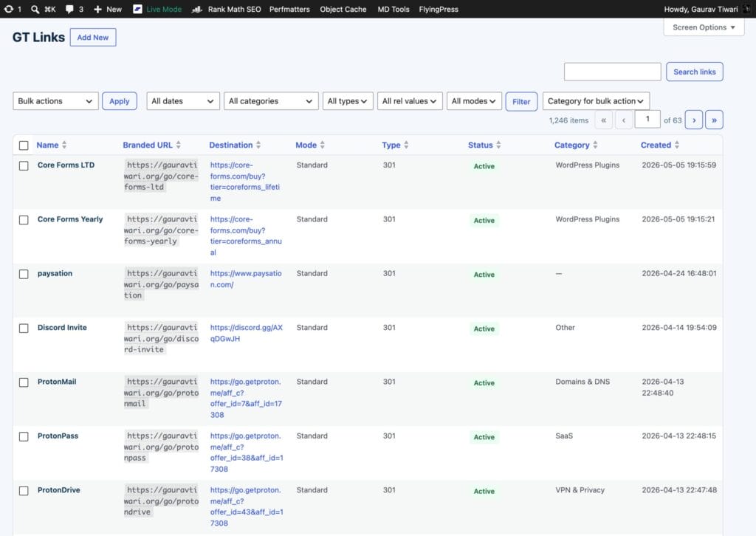Sort by Mode column arrows

[x=323, y=145]
